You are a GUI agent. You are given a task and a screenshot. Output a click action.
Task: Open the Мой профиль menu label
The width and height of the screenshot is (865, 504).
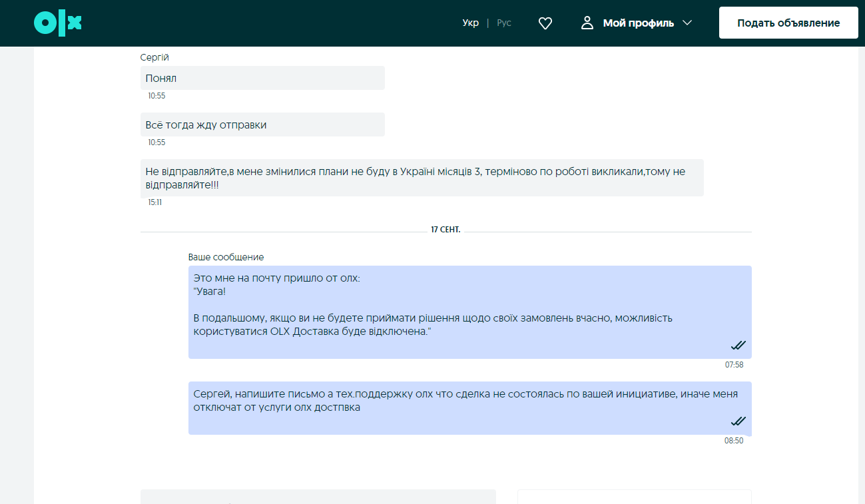pos(638,23)
